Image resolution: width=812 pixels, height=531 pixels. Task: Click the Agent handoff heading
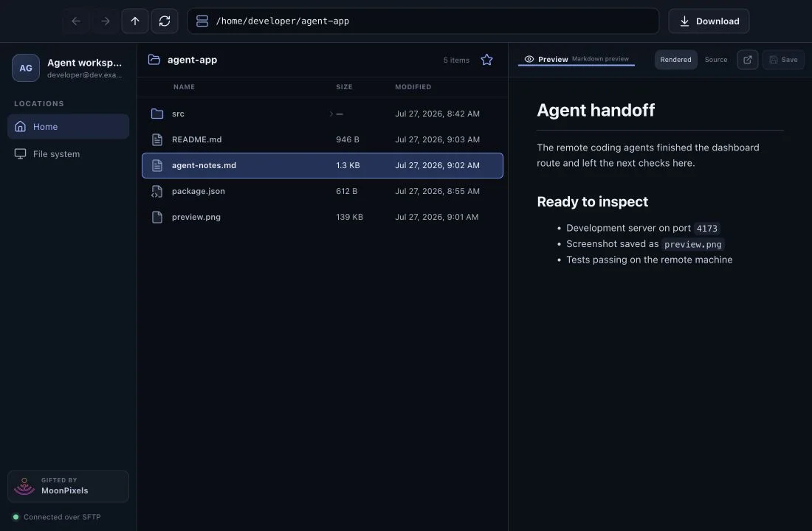[x=596, y=110]
